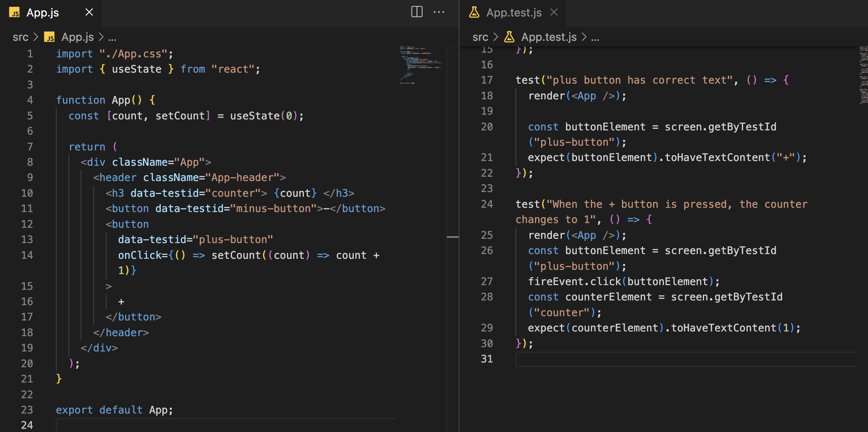Open the More Actions ellipsis menu
The image size is (868, 432).
coord(439,12)
